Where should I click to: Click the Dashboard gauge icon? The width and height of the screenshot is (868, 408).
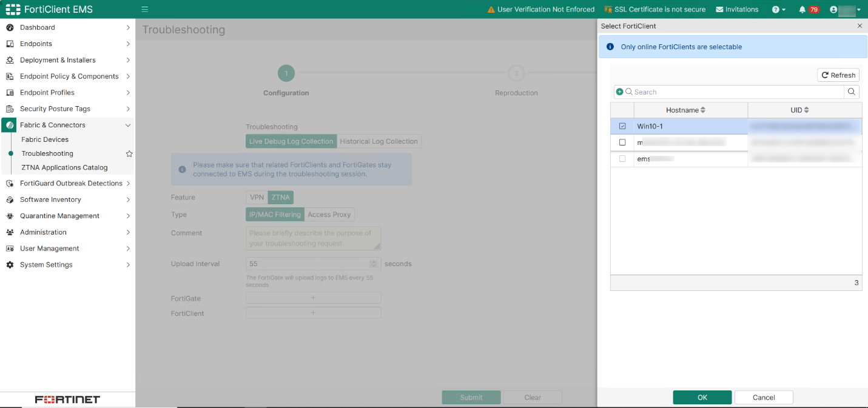coord(10,27)
